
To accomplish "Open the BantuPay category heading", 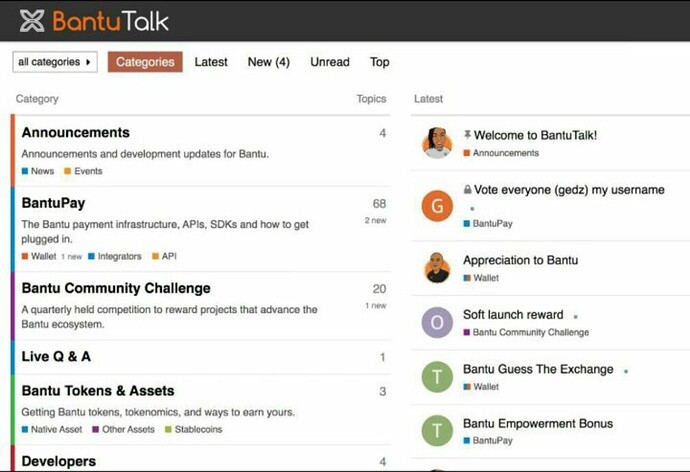I will [53, 203].
